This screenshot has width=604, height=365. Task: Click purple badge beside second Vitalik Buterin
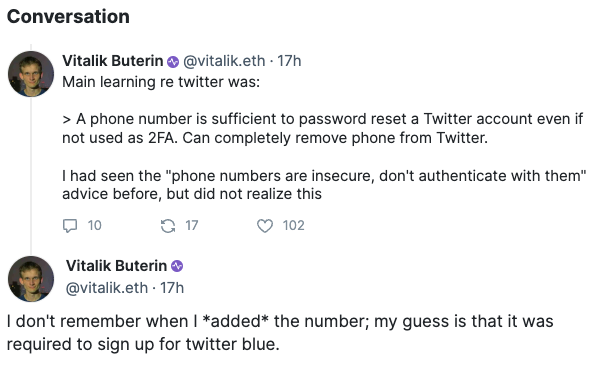(177, 266)
